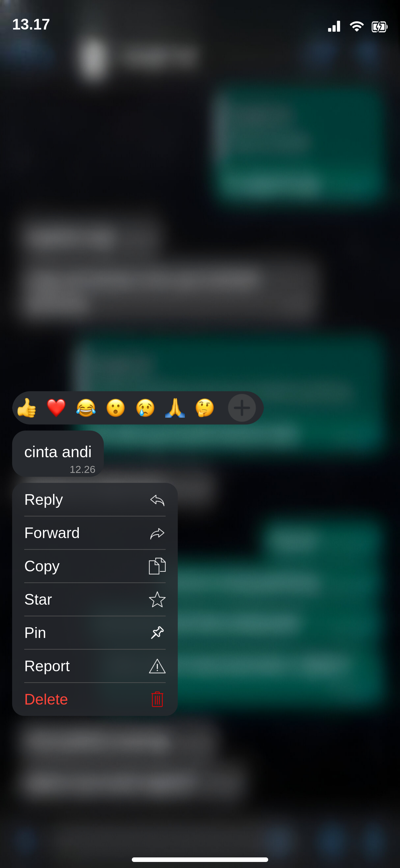React with the thinking face emoji

(x=204, y=408)
